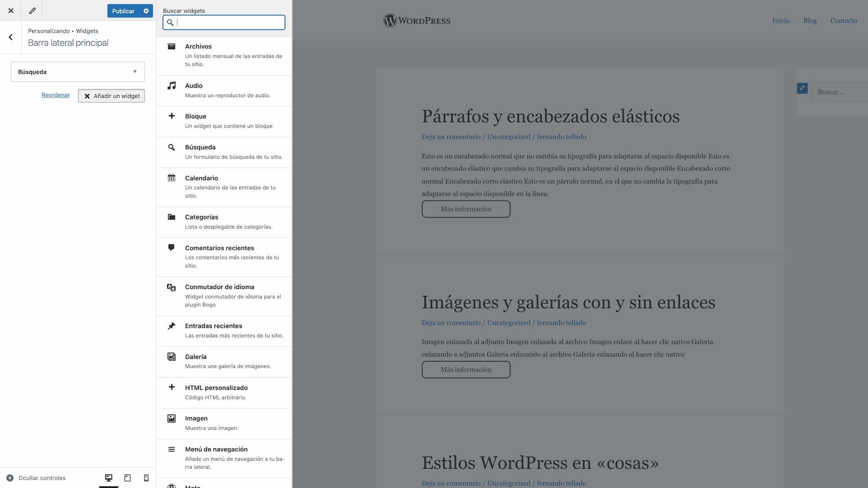The image size is (868, 488).
Task: Go back using the left chevron arrow
Action: pyautogui.click(x=10, y=37)
